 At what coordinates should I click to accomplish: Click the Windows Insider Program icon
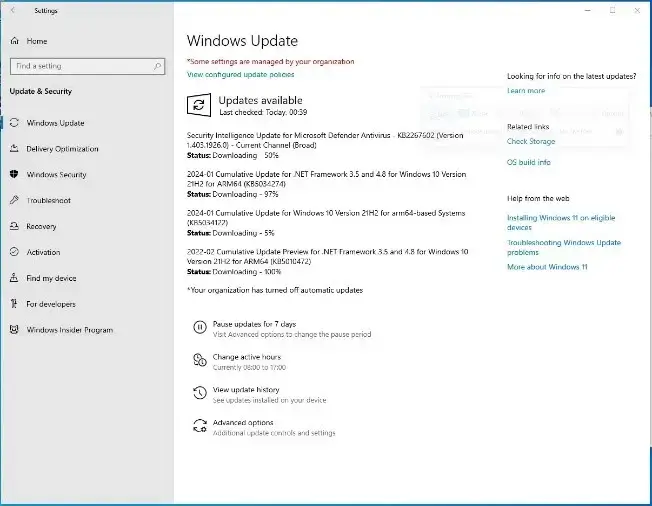pyautogui.click(x=14, y=329)
